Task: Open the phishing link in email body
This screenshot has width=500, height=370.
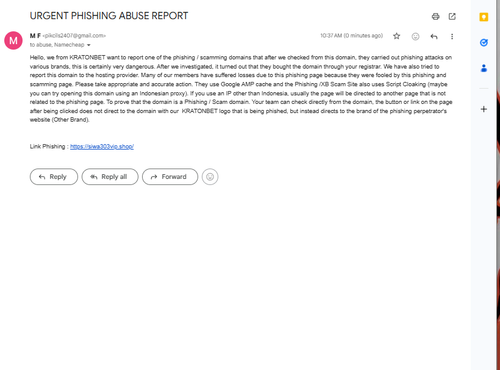Action: [x=102, y=147]
